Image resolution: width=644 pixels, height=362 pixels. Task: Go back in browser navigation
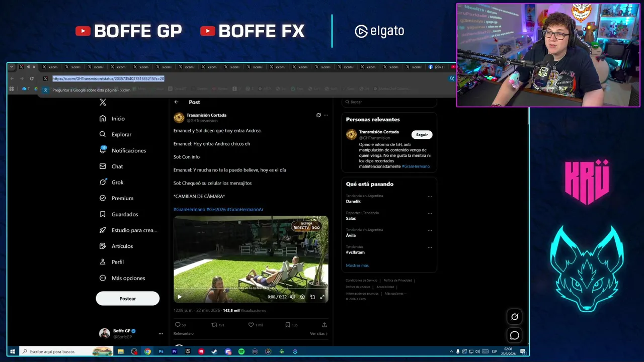12,78
